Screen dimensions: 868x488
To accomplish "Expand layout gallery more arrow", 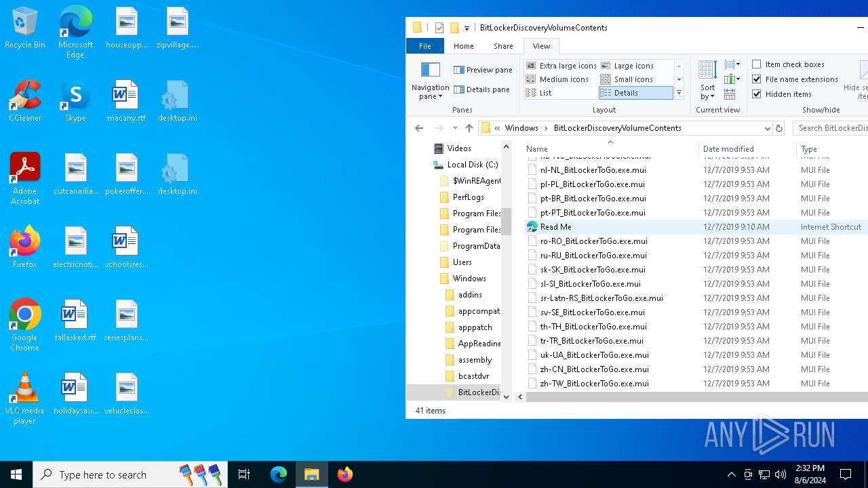I will point(679,93).
